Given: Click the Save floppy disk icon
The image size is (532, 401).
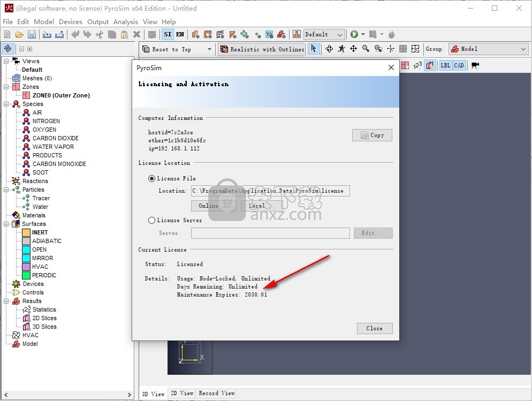Looking at the screenshot, I should [32, 34].
